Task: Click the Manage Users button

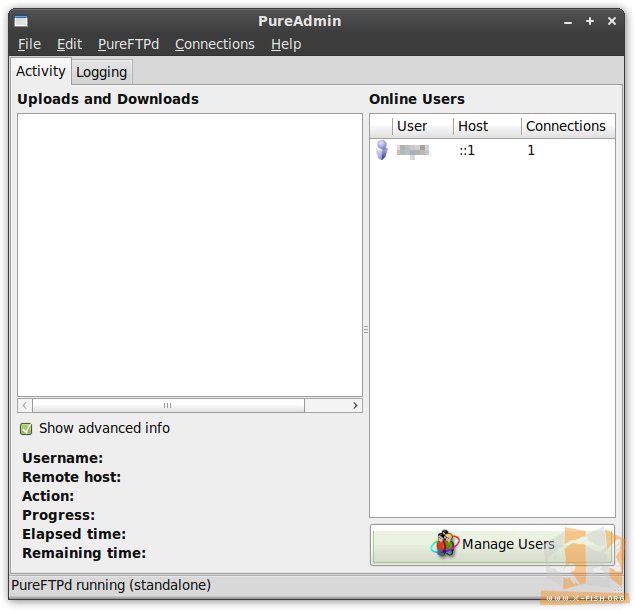Action: click(492, 544)
